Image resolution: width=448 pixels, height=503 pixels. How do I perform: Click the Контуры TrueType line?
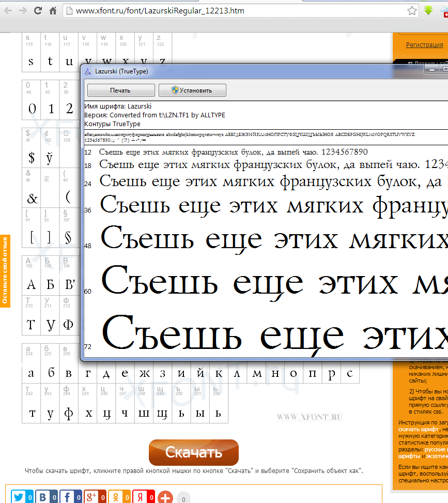112,124
